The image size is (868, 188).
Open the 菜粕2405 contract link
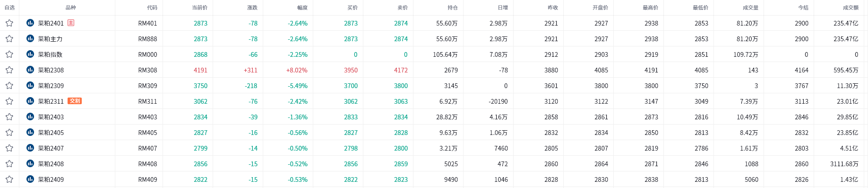tap(51, 133)
